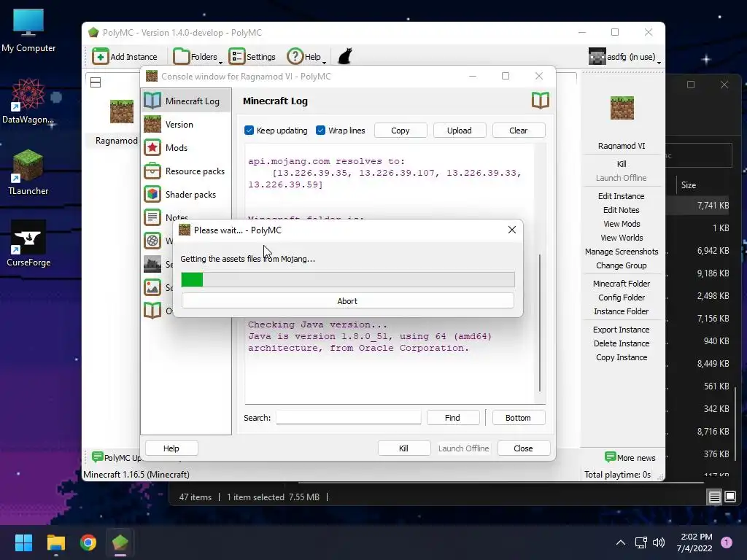Click View Mods in right panel
The height and width of the screenshot is (560, 747).
[622, 223]
